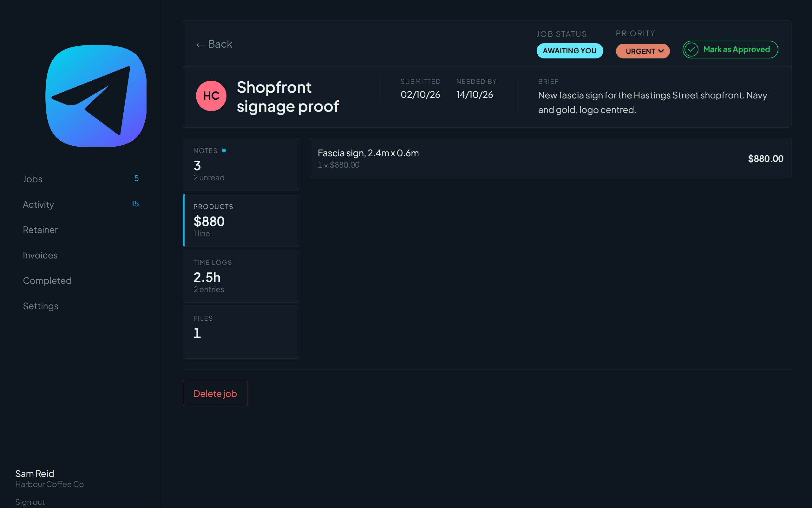Click the Harbour Coffee Co company name
Viewport: 812px width, 508px height.
[49, 484]
